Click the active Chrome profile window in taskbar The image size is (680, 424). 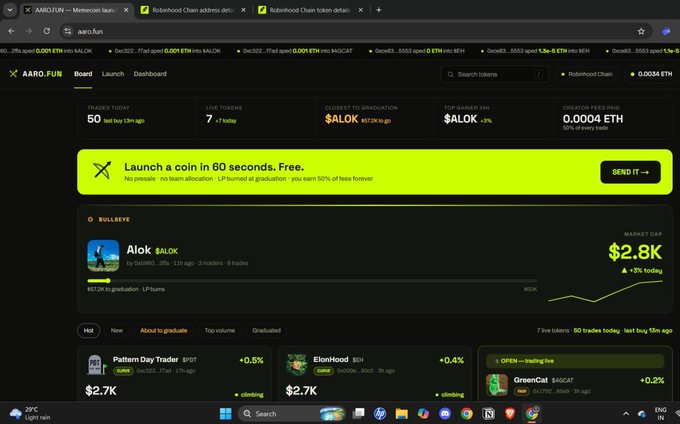click(x=532, y=414)
